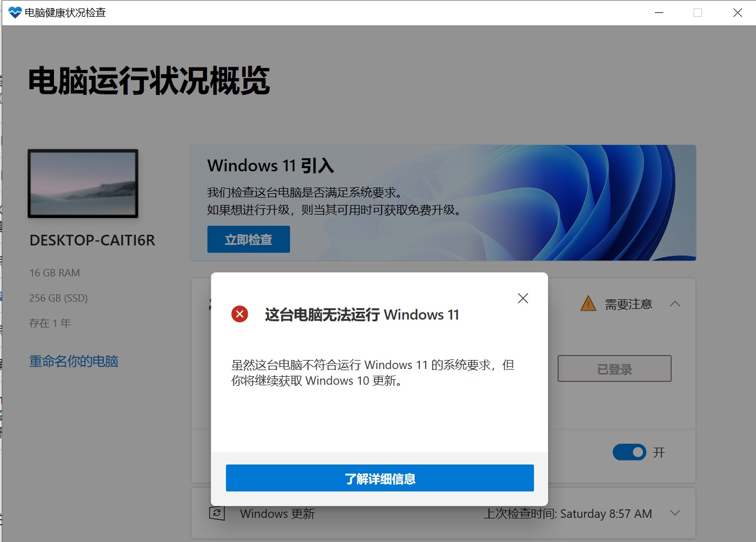
Task: Collapse the 需要注意 section chevron
Action: [x=675, y=304]
